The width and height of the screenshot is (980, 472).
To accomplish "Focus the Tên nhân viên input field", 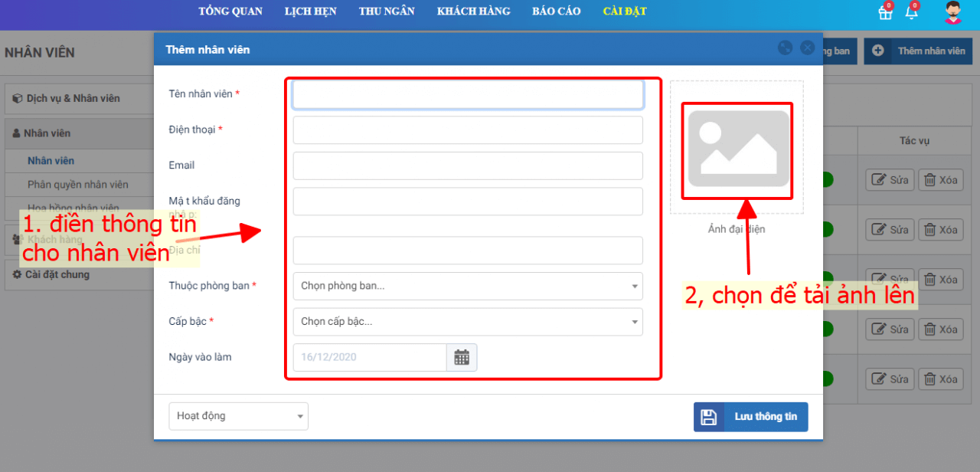I will coord(467,94).
